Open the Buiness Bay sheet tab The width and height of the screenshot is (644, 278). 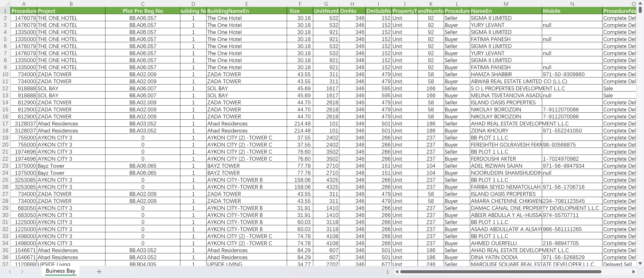[x=60, y=271]
